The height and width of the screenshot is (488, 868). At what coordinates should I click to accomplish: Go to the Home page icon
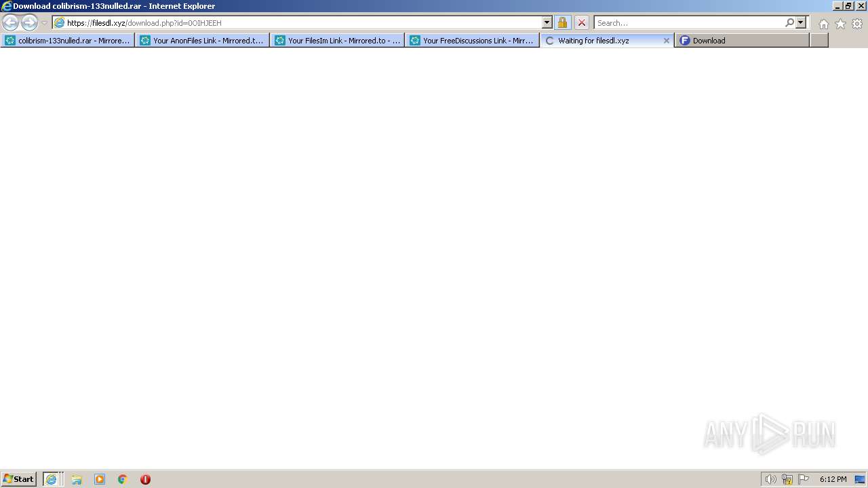tap(823, 24)
